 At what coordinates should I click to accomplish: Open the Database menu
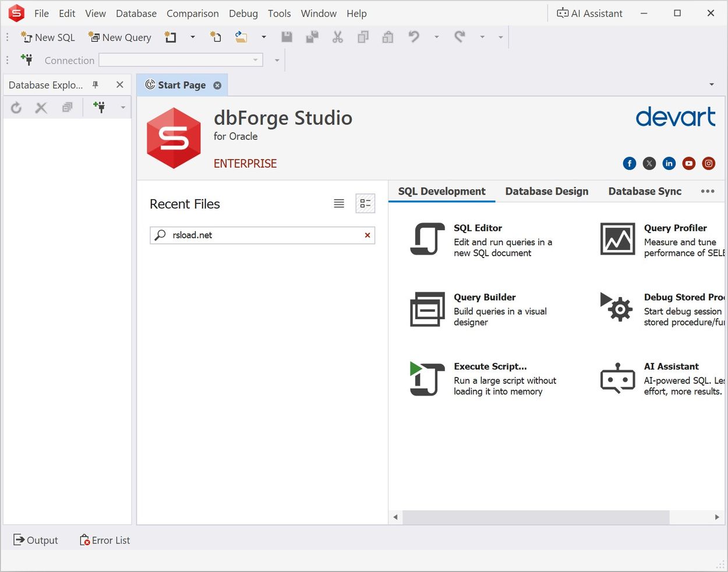[x=136, y=13]
